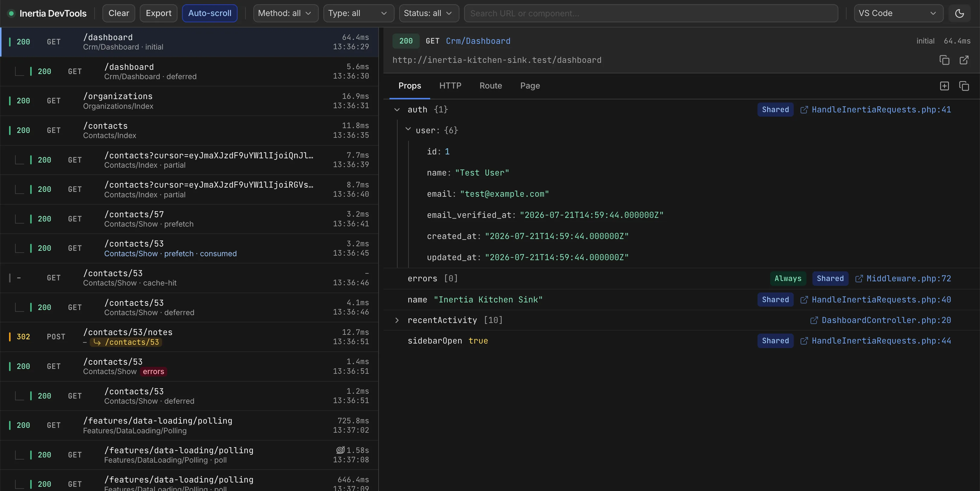Collapse the user object
Image resolution: width=980 pixels, height=491 pixels.
coord(408,129)
